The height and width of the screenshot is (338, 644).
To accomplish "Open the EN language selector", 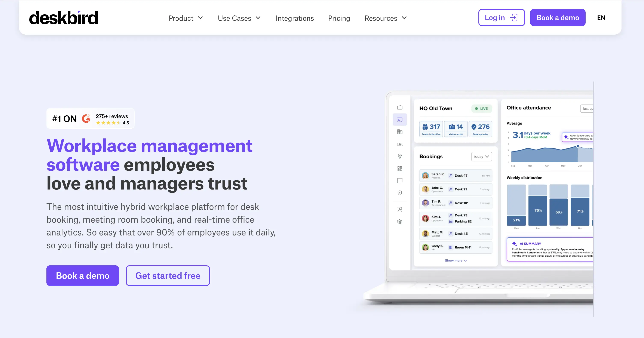I will coord(601,18).
